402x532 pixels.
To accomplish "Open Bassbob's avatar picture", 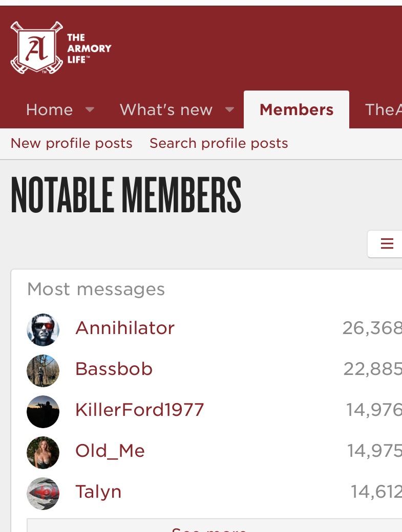I will [43, 371].
